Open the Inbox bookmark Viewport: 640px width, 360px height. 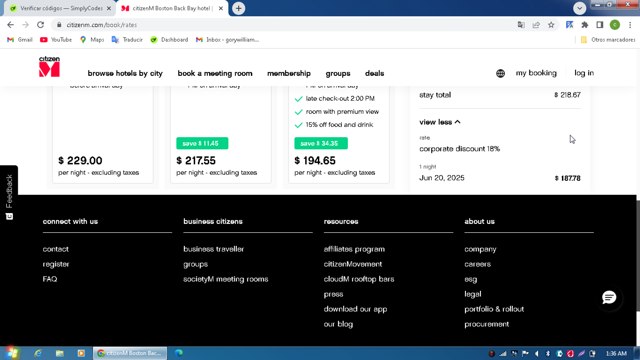pos(227,40)
